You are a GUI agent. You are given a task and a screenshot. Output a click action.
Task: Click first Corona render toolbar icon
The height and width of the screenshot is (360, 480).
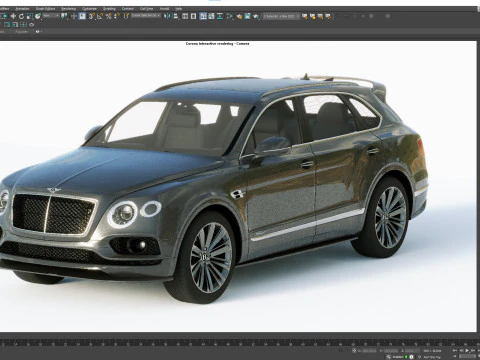point(304,16)
